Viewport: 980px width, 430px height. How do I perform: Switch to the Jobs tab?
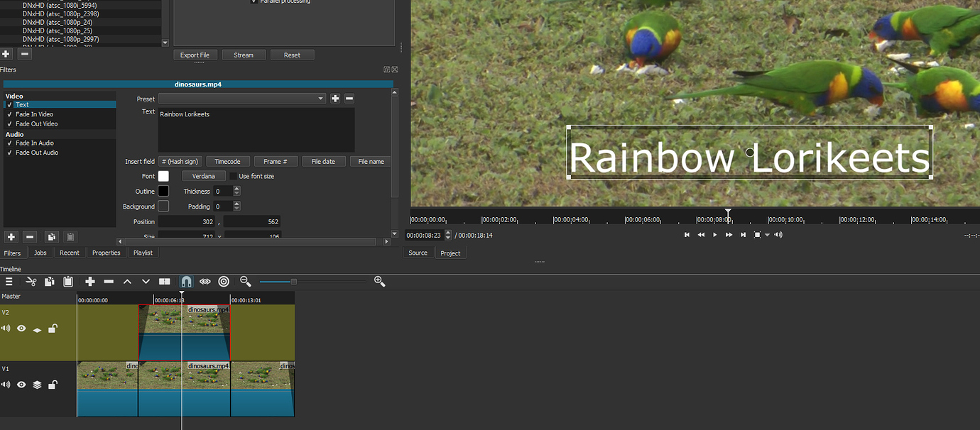pos(40,253)
